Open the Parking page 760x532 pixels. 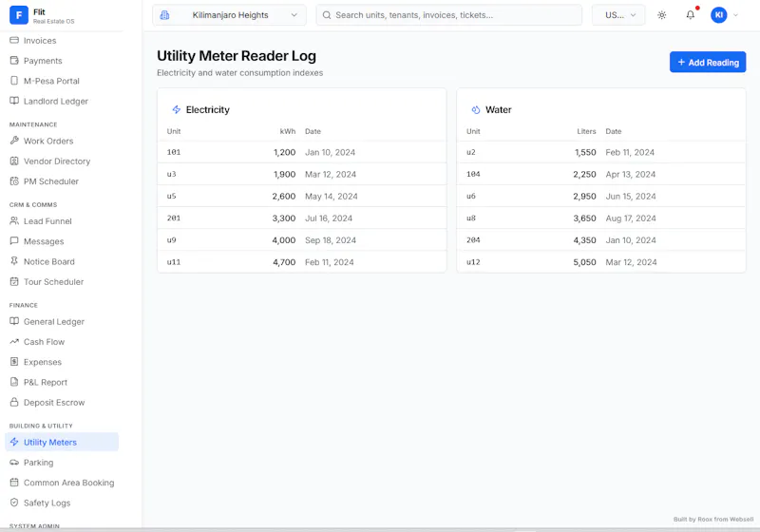tap(62, 463)
